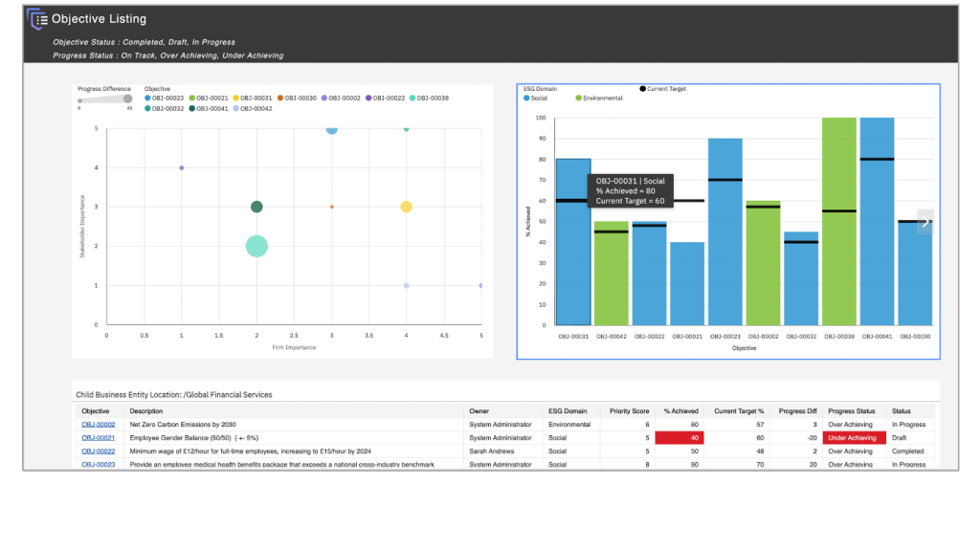Select the yellow OBJ-00031 bubble
Image resolution: width=980 pixels, height=551 pixels.
(x=406, y=207)
